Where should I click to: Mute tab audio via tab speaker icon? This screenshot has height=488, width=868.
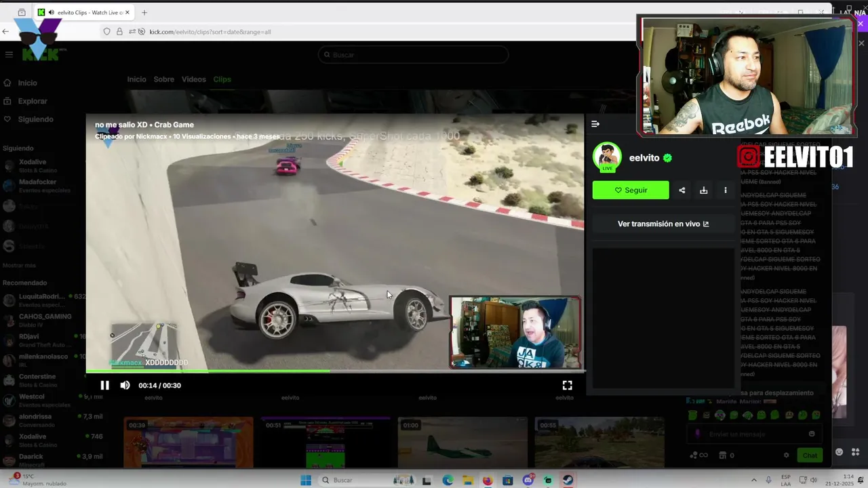click(52, 12)
